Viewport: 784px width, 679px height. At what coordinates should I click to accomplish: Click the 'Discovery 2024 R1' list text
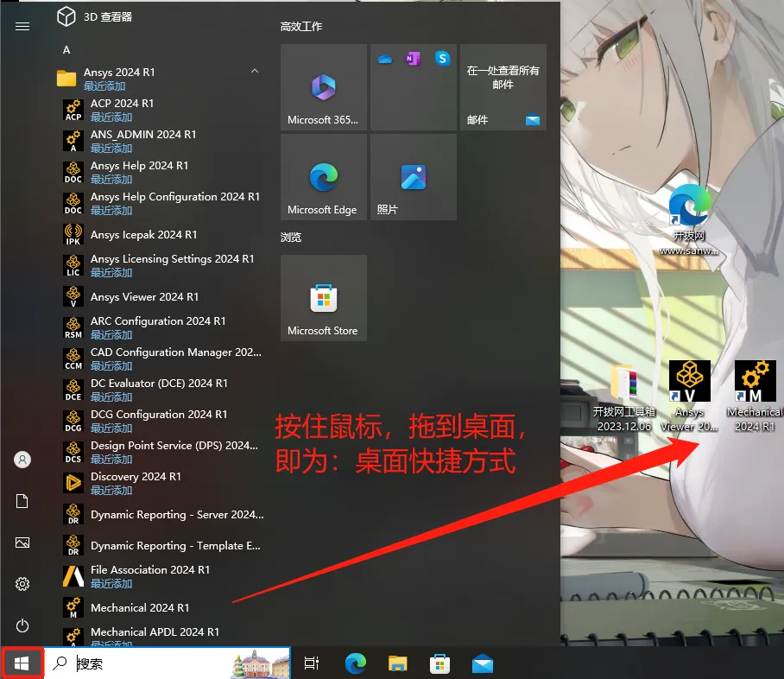tap(136, 476)
